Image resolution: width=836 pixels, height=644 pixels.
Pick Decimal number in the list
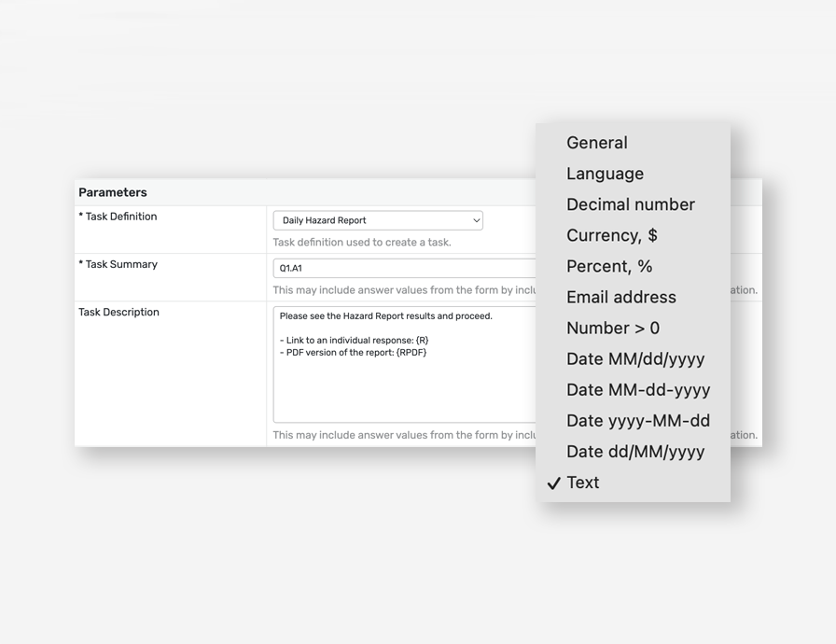click(x=630, y=204)
